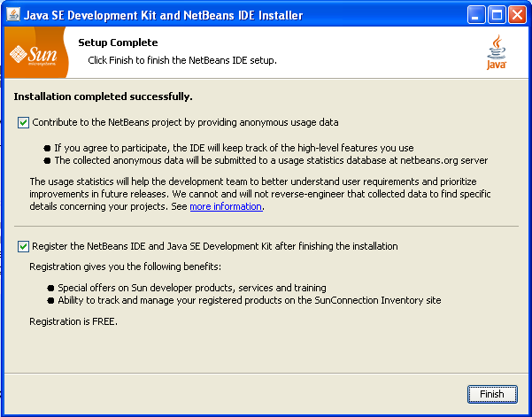Click the "Installation completed successfully." message
This screenshot has height=417, width=532.
(x=102, y=97)
